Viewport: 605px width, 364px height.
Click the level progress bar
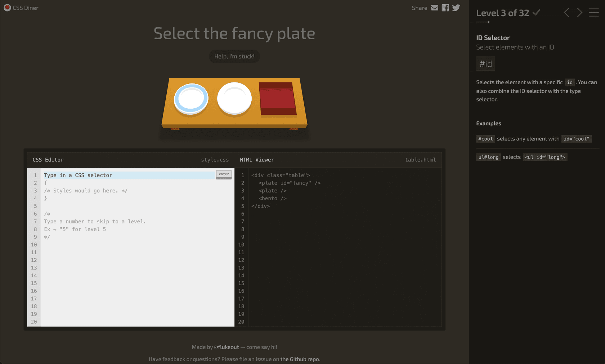tap(483, 22)
